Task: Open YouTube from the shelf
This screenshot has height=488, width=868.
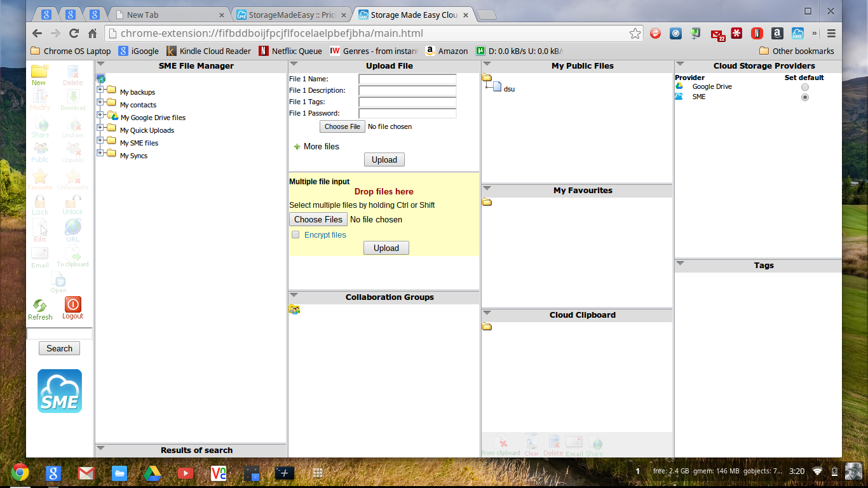Action: click(x=185, y=473)
